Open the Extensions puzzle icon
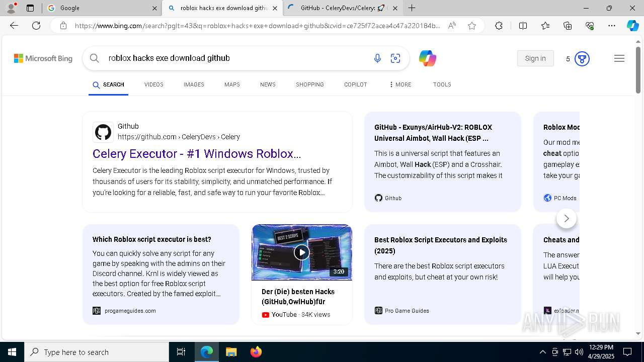 [x=499, y=26]
